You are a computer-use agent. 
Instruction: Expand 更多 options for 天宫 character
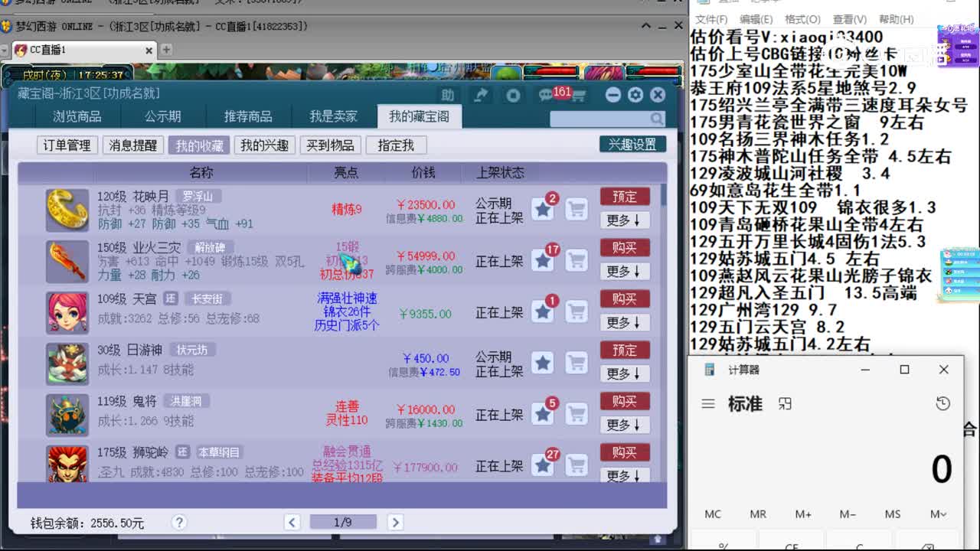point(625,323)
